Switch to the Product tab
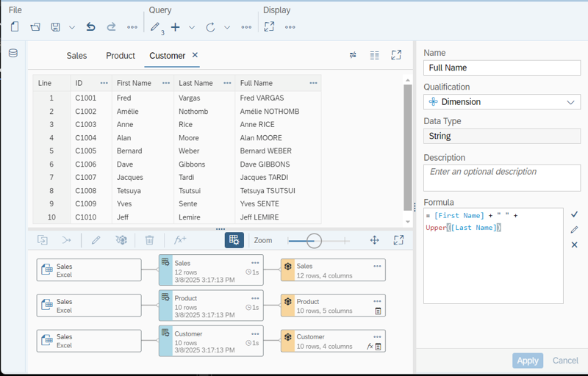 pyautogui.click(x=120, y=56)
